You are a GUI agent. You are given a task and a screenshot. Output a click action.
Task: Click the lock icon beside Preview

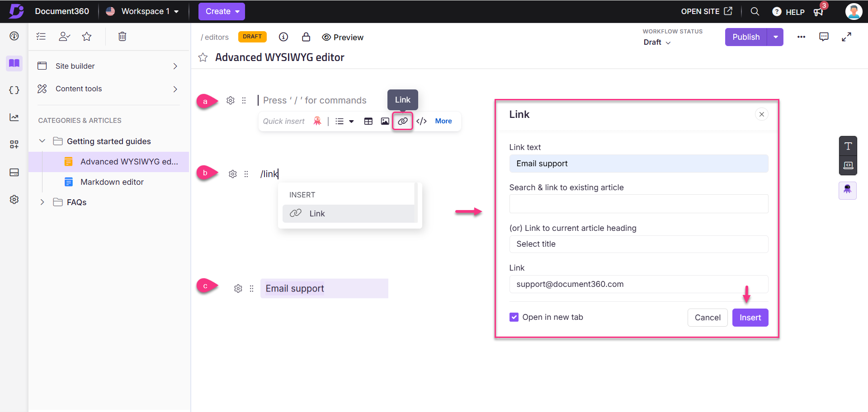(306, 37)
